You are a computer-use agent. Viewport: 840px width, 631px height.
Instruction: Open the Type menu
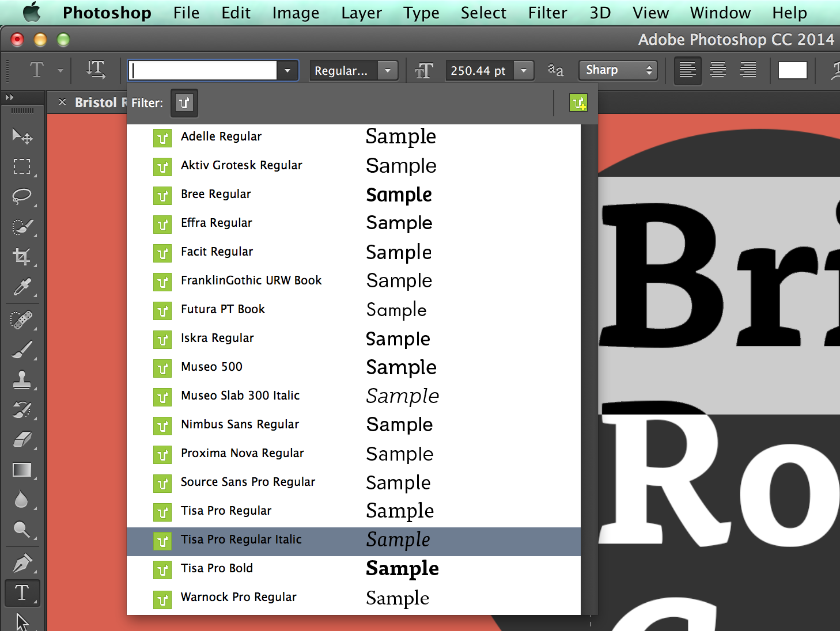click(421, 13)
